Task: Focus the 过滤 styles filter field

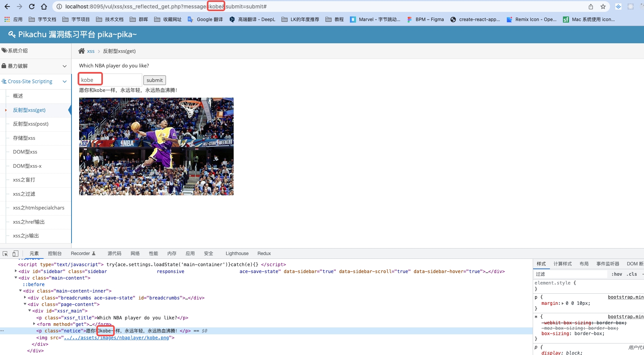Action: click(x=571, y=274)
